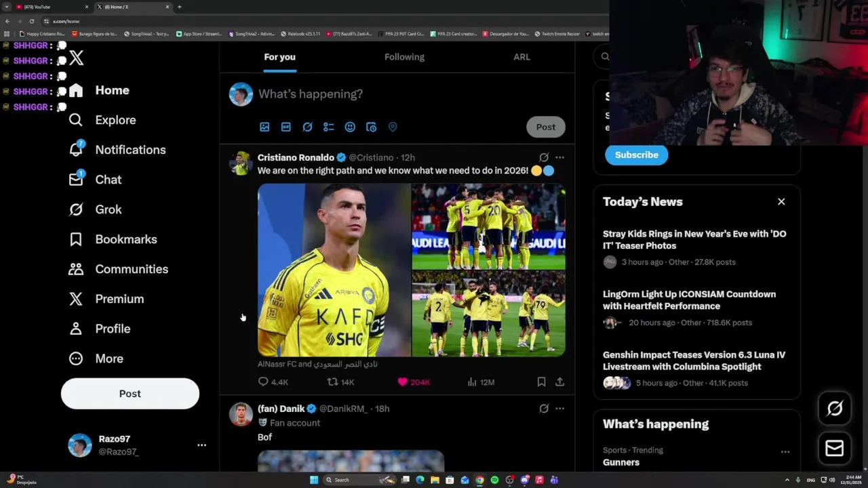Open Communities from the sidebar
The width and height of the screenshot is (868, 488).
coord(118,269)
